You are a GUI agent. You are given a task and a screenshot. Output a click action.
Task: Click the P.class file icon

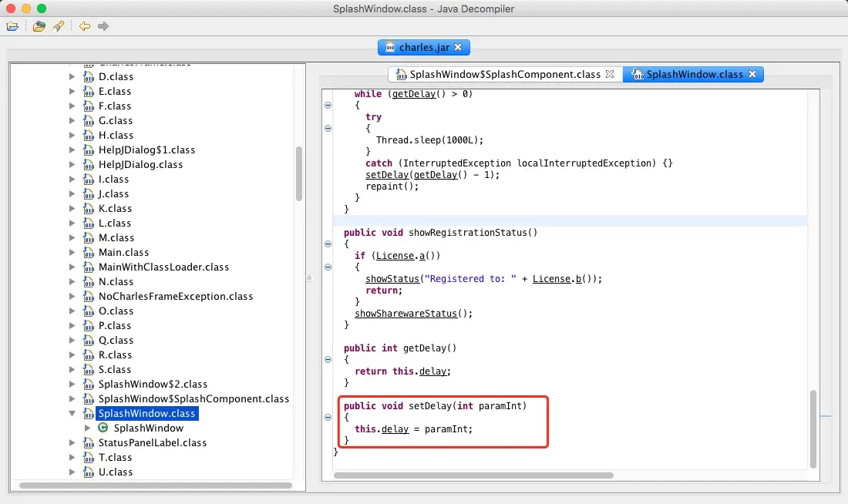pos(89,325)
